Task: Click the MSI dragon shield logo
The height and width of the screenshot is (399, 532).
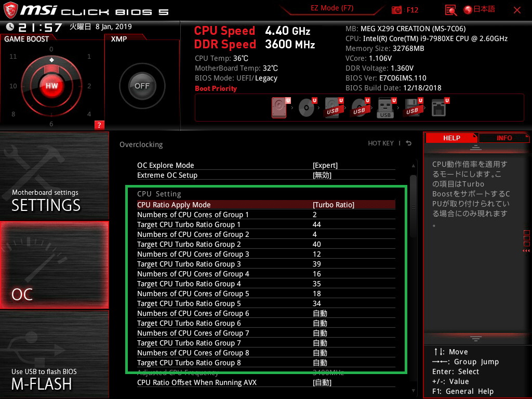Action: pyautogui.click(x=10, y=10)
